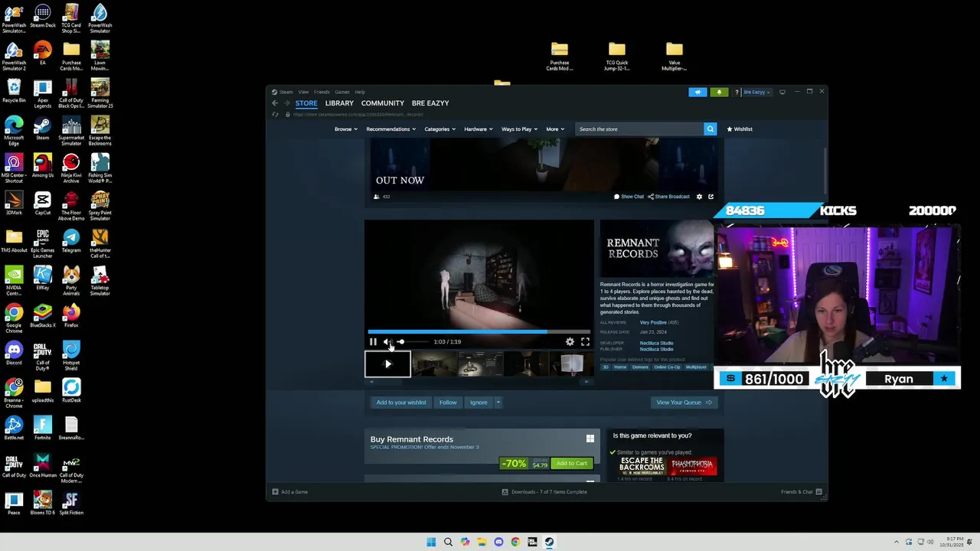Select the Discord desktop icon

[x=14, y=354]
